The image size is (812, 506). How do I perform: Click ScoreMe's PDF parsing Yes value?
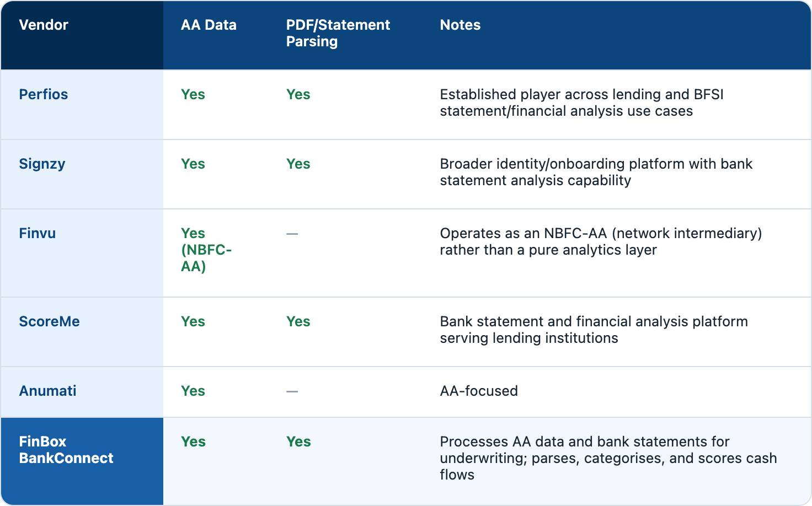(x=298, y=321)
